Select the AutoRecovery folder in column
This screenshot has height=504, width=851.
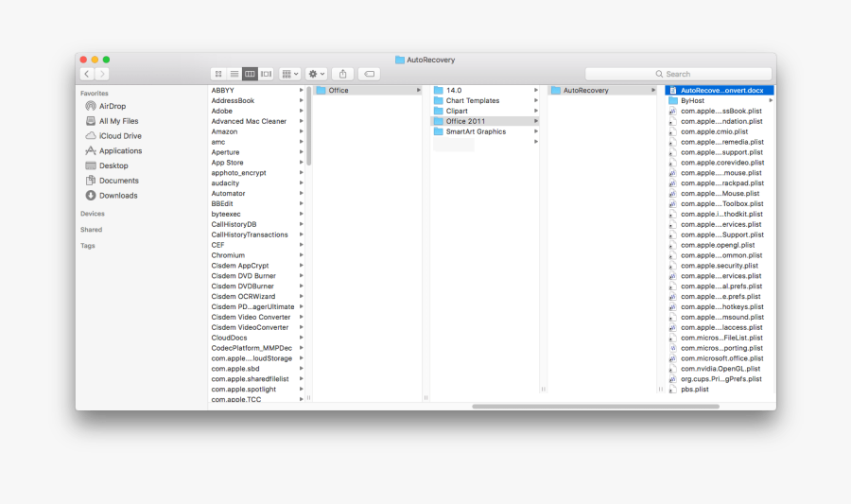(602, 90)
